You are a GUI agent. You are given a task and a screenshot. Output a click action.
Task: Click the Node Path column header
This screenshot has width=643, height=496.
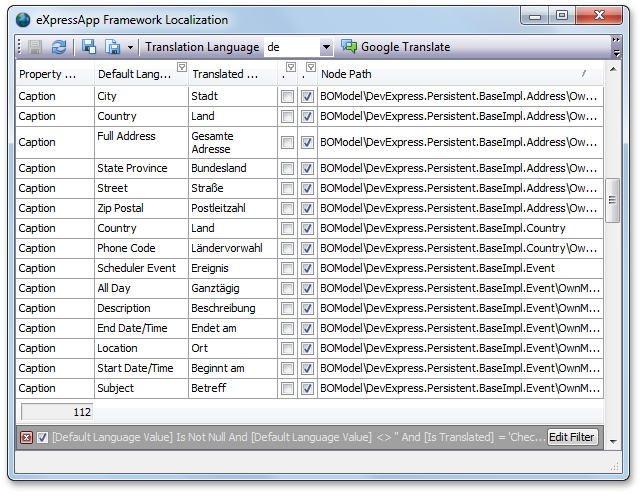point(460,74)
